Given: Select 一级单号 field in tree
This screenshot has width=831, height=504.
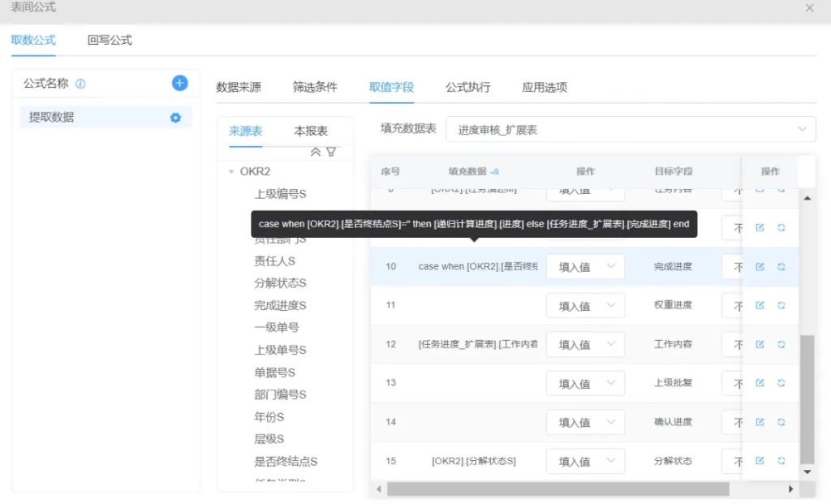Looking at the screenshot, I should click(x=277, y=328).
